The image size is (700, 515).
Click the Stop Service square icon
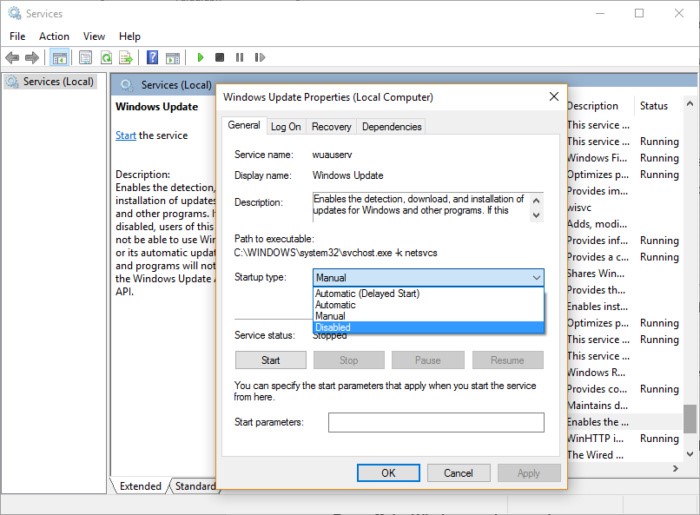click(220, 57)
